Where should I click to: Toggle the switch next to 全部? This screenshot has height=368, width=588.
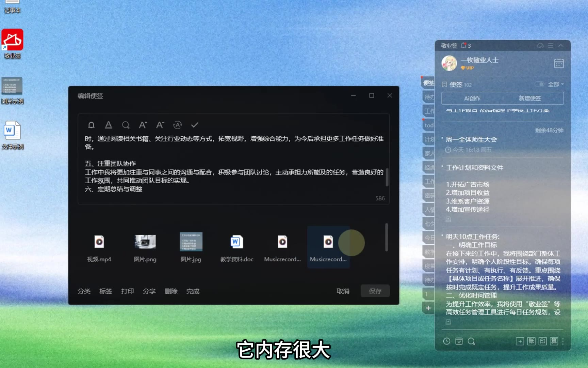[x=539, y=84]
